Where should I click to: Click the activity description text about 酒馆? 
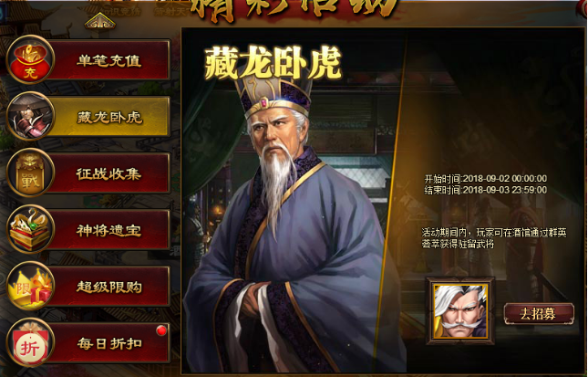(494, 238)
